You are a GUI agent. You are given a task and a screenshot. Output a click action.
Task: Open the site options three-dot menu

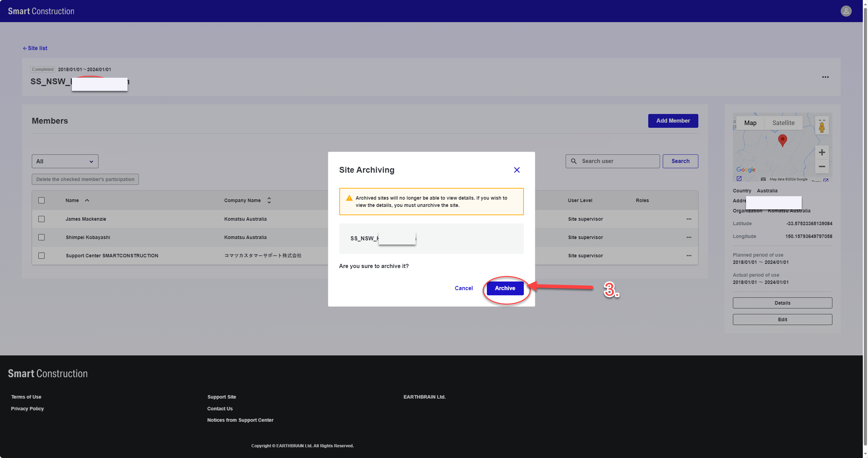825,77
